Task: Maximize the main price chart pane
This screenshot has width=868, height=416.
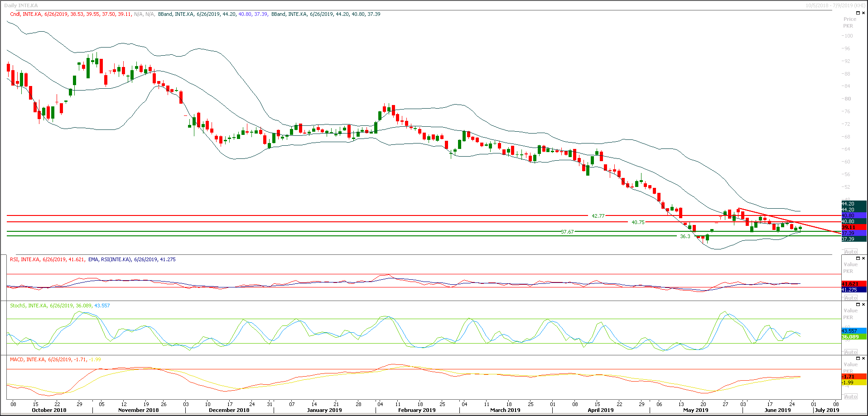Action: tap(858, 13)
